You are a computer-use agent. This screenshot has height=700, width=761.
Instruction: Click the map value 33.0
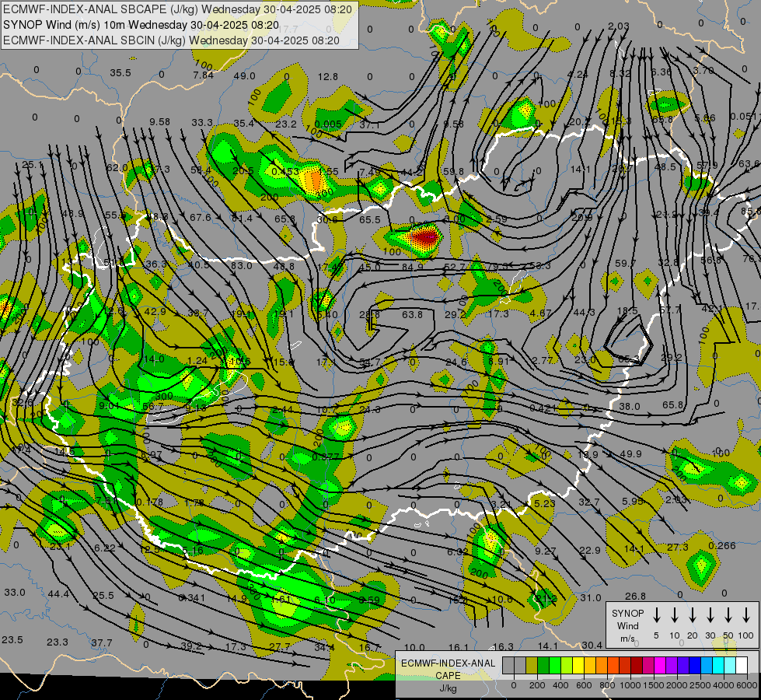(15, 592)
